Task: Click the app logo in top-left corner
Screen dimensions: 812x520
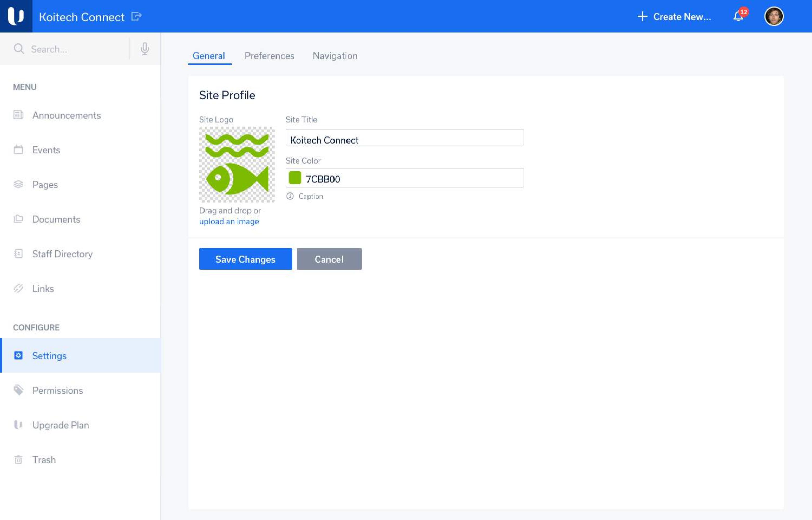Action: [16, 16]
